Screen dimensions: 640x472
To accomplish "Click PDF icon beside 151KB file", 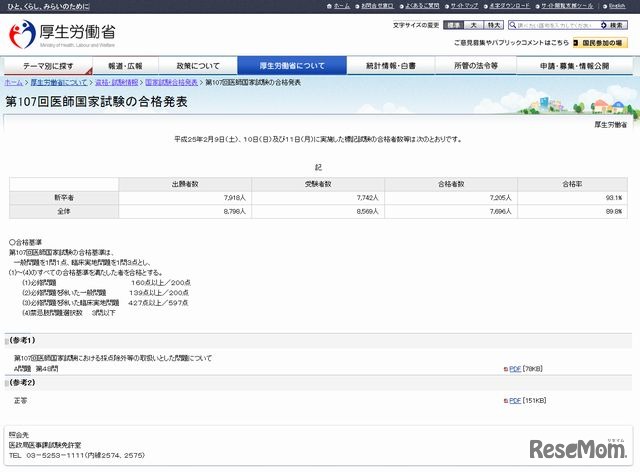I will (506, 401).
